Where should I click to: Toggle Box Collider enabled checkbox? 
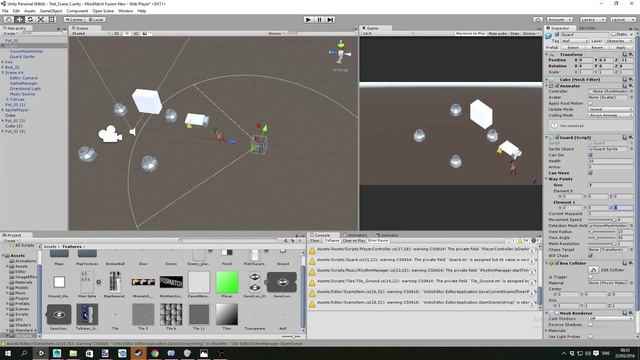pos(557,263)
